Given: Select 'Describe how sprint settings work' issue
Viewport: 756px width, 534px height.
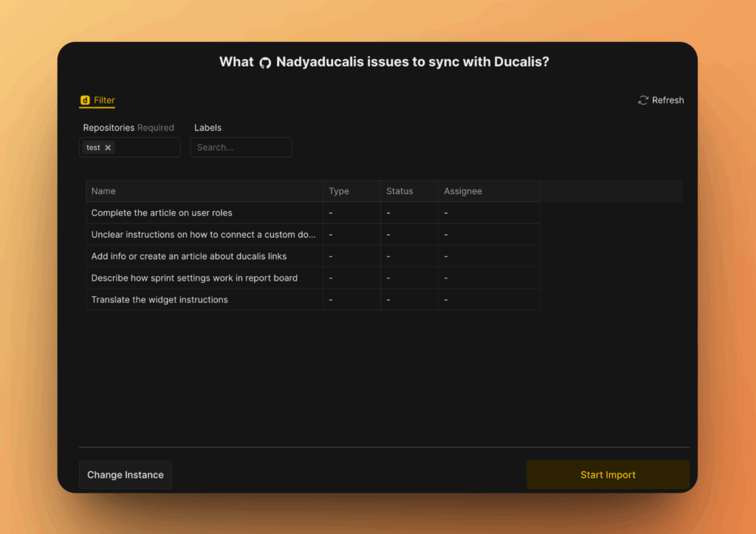Looking at the screenshot, I should 194,278.
